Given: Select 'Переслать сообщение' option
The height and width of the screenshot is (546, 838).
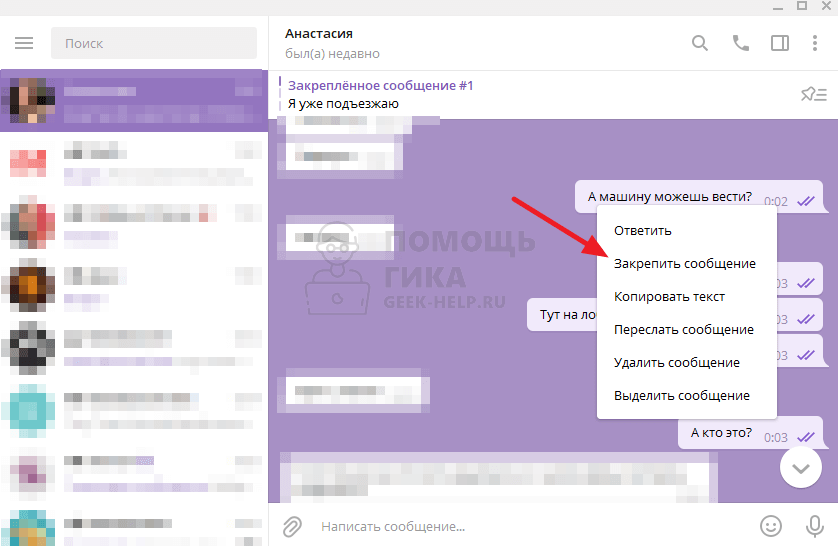Looking at the screenshot, I should tap(683, 329).
